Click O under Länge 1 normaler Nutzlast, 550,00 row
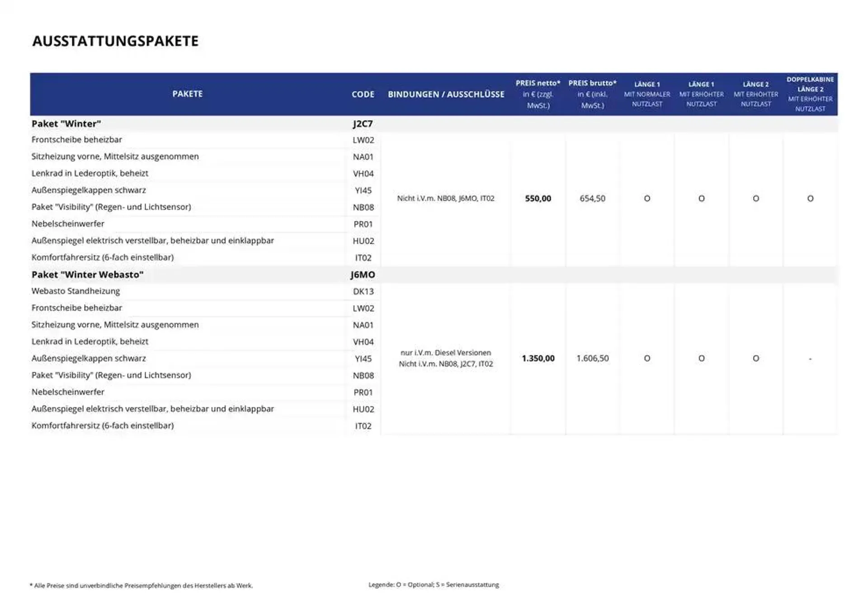Image resolution: width=868 pixels, height=614 pixels. [647, 198]
